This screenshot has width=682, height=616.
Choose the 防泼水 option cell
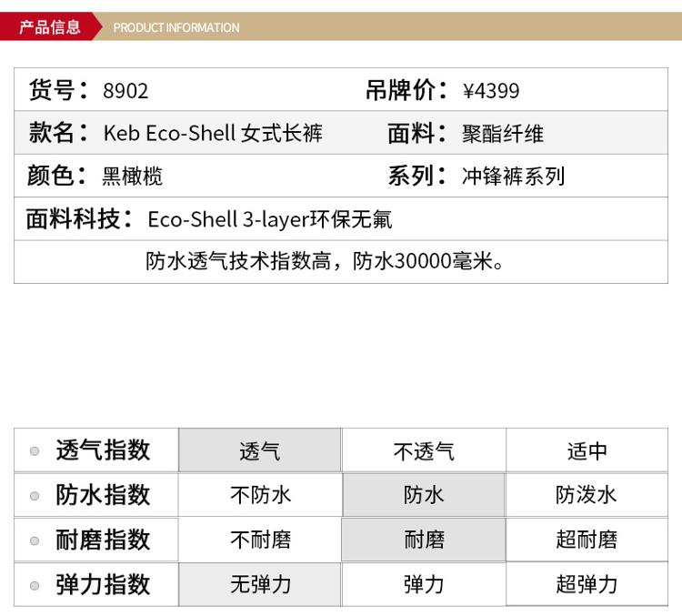coord(587,495)
